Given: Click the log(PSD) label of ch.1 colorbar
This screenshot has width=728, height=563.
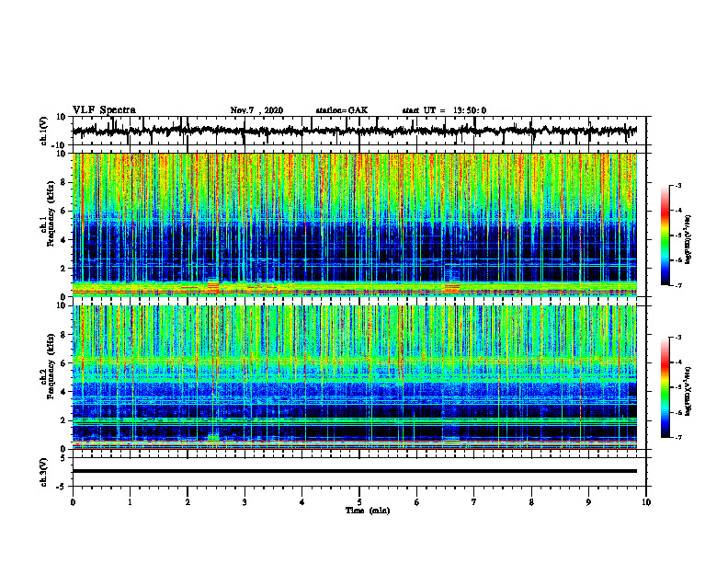Looking at the screenshot, I should point(688,240).
